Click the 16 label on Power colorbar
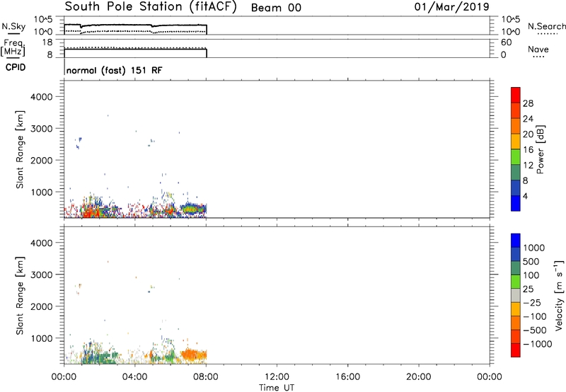The image size is (566, 392). 528,149
